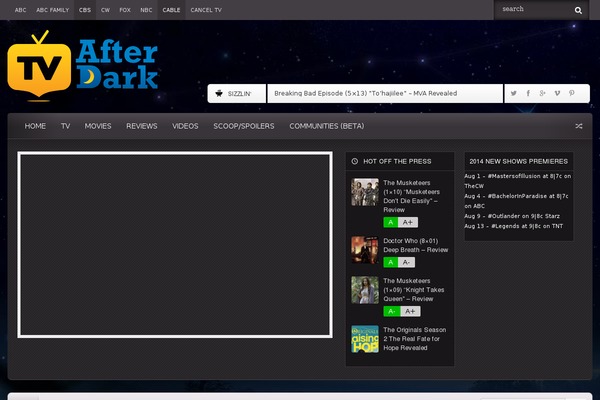Image resolution: width=600 pixels, height=400 pixels.
Task: Click the featured slider video frame
Action: (x=175, y=245)
